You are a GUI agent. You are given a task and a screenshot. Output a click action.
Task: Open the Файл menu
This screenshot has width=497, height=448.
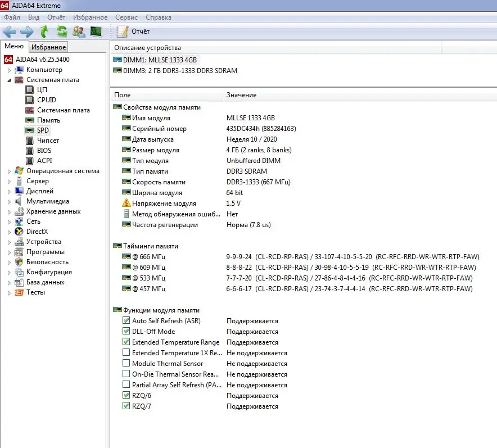[12, 17]
